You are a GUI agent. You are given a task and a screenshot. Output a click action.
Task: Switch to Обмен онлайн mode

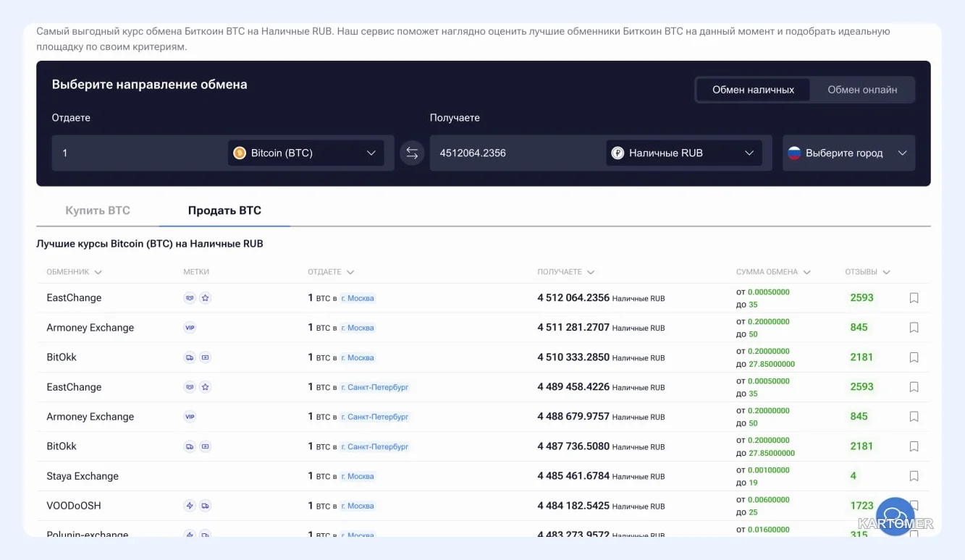(862, 90)
